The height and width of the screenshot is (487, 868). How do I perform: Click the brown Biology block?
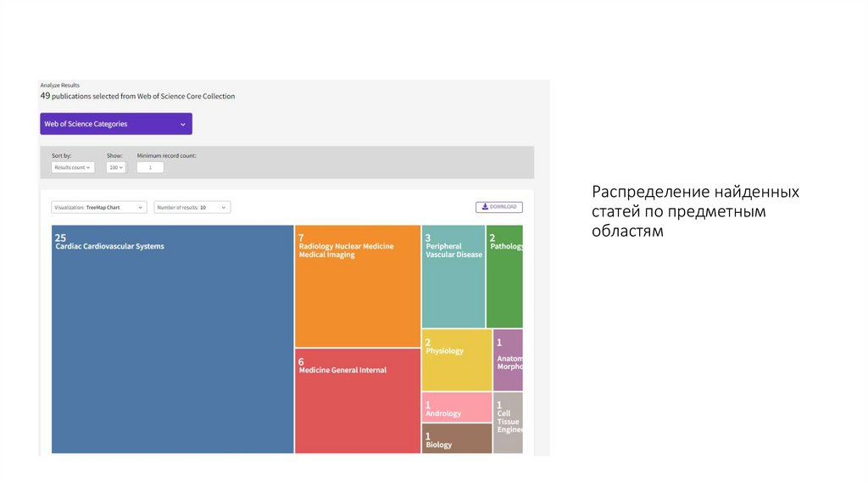(x=457, y=439)
